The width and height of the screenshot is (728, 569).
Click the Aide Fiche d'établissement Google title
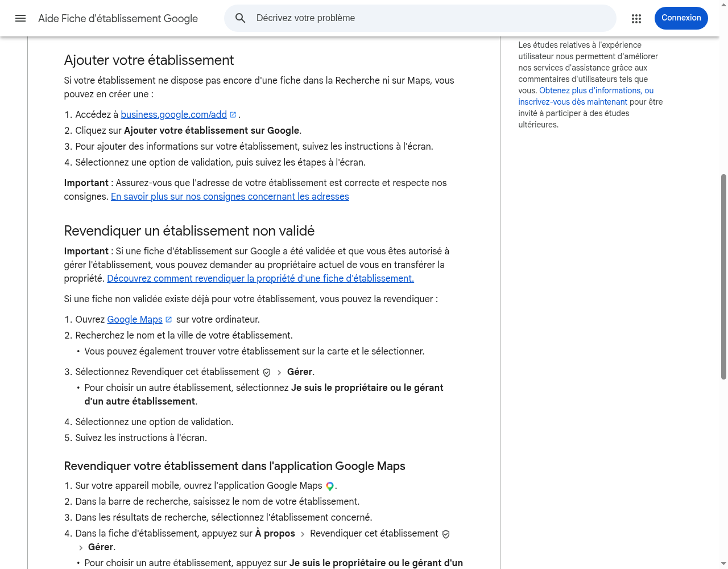[x=118, y=19]
